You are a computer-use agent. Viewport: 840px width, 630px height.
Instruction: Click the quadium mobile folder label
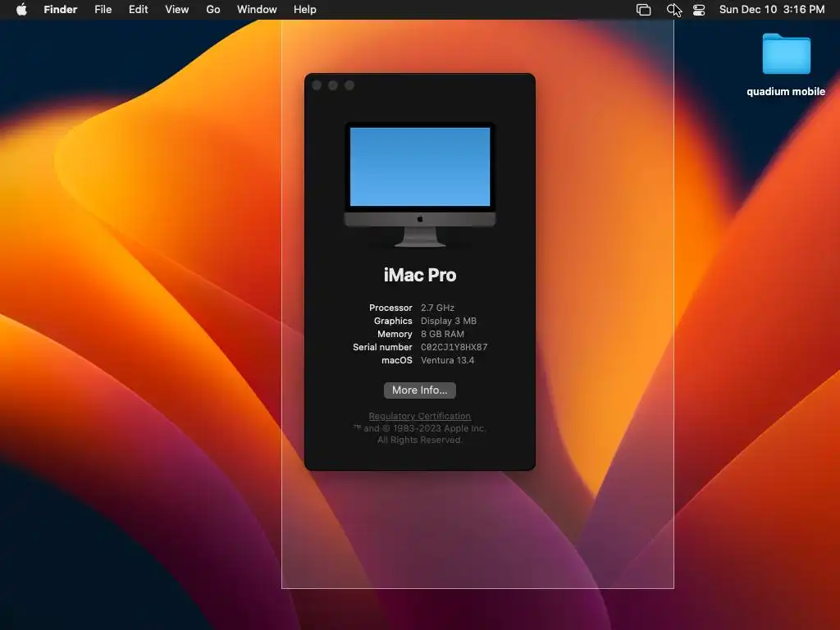786,92
